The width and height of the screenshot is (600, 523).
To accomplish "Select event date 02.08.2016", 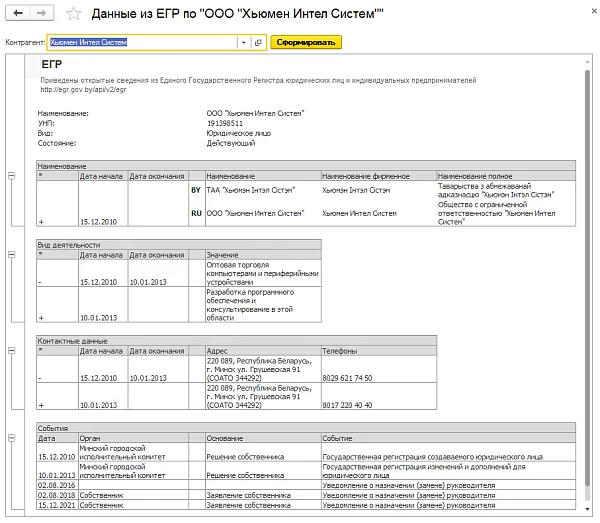I will click(57, 485).
